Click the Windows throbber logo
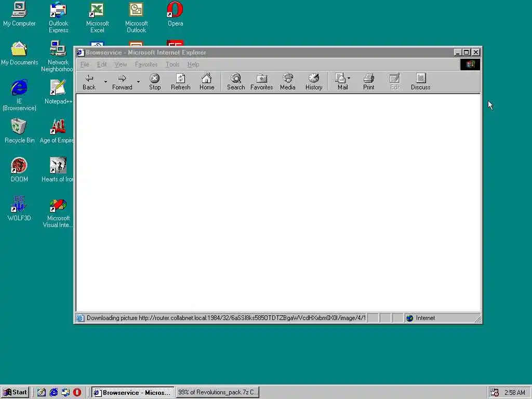 tap(470, 64)
